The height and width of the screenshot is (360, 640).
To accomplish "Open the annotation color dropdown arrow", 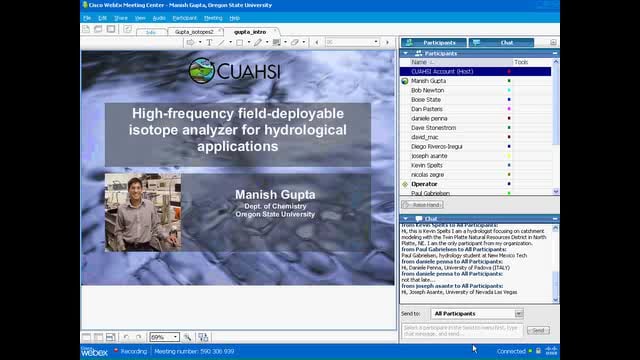I will click(285, 42).
